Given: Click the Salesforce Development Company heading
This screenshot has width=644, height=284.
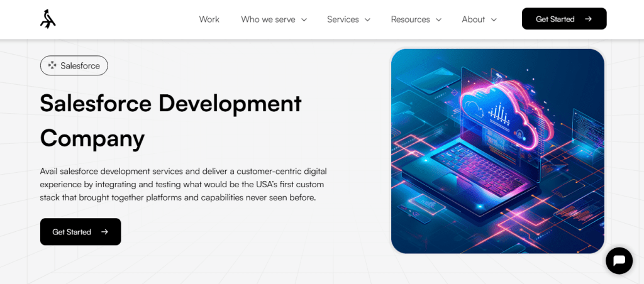Looking at the screenshot, I should (x=171, y=121).
